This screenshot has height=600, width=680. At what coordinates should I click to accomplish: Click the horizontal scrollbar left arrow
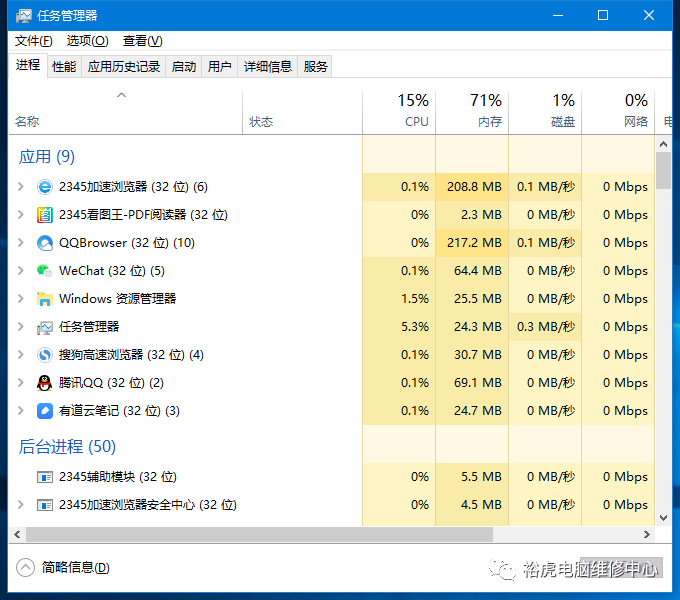click(x=17, y=535)
